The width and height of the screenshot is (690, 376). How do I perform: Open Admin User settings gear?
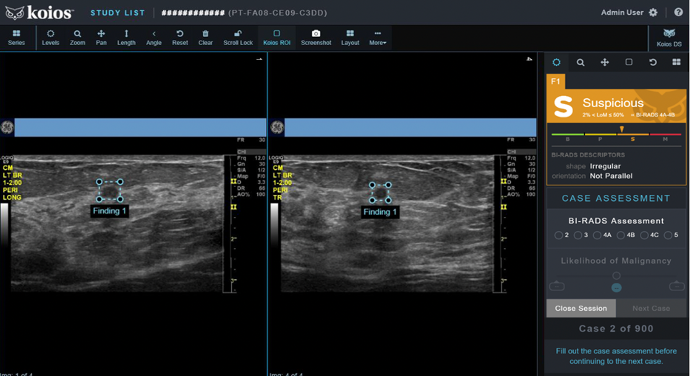653,12
